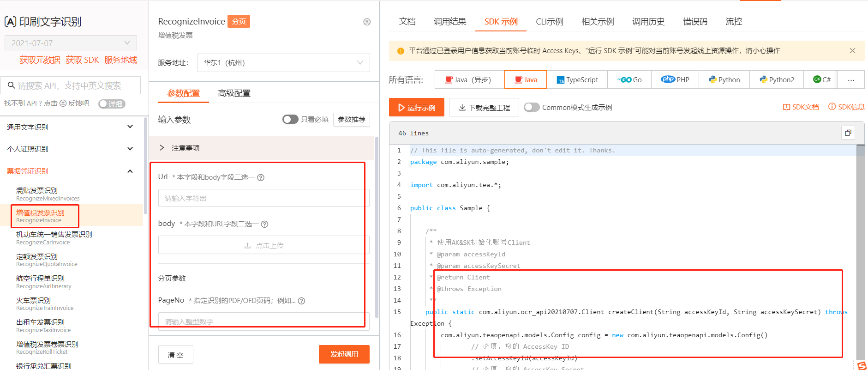Image resolution: width=868 pixels, height=370 pixels.
Task: Click the PageNo integer input field
Action: (x=264, y=321)
